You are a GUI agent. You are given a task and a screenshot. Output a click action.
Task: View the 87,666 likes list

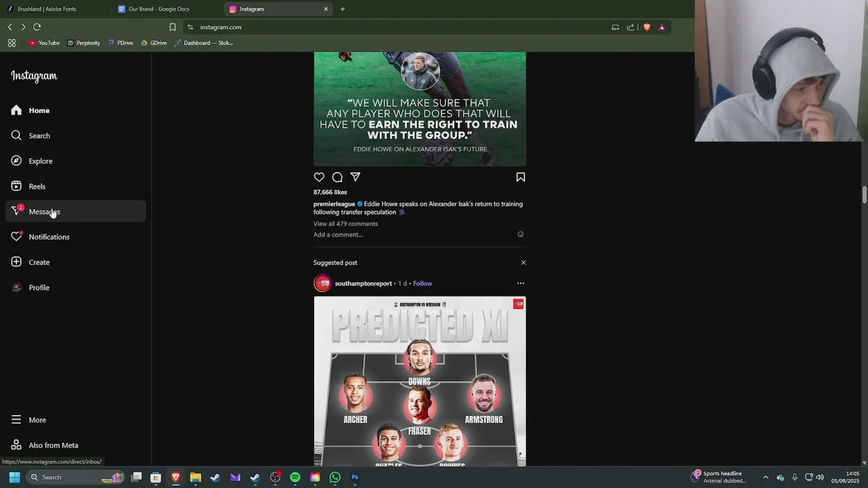pos(330,192)
